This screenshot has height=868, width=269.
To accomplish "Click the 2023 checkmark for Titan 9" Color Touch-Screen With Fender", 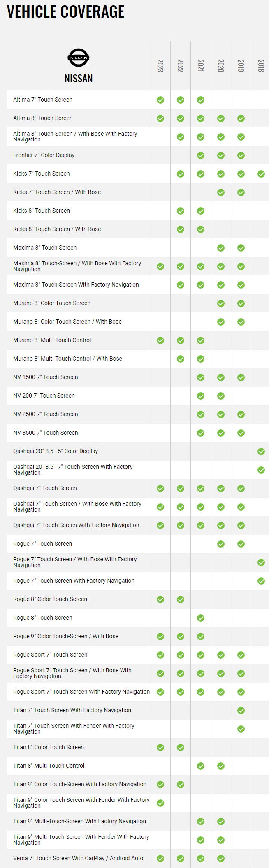I will tap(160, 803).
